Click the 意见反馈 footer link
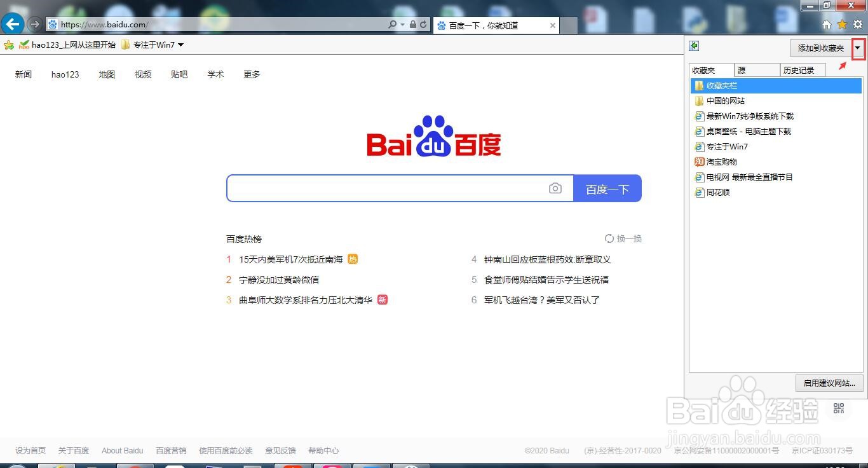The image size is (868, 468). 280,450
